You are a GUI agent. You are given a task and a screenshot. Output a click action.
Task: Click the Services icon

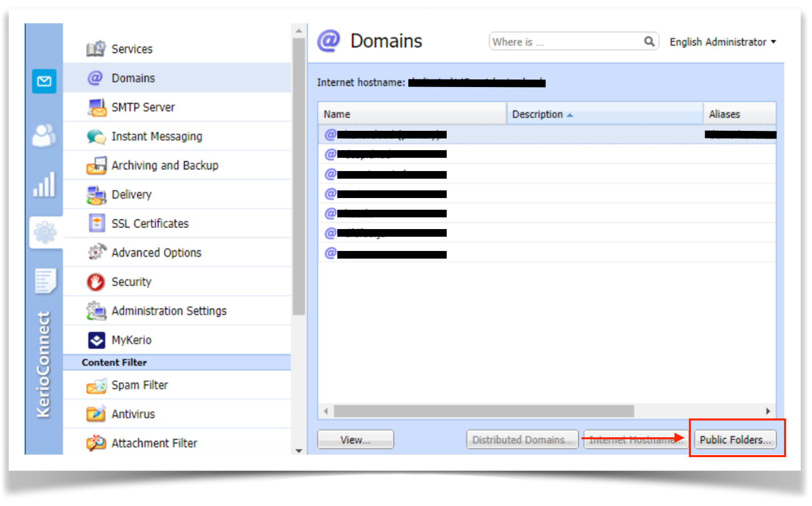[96, 49]
